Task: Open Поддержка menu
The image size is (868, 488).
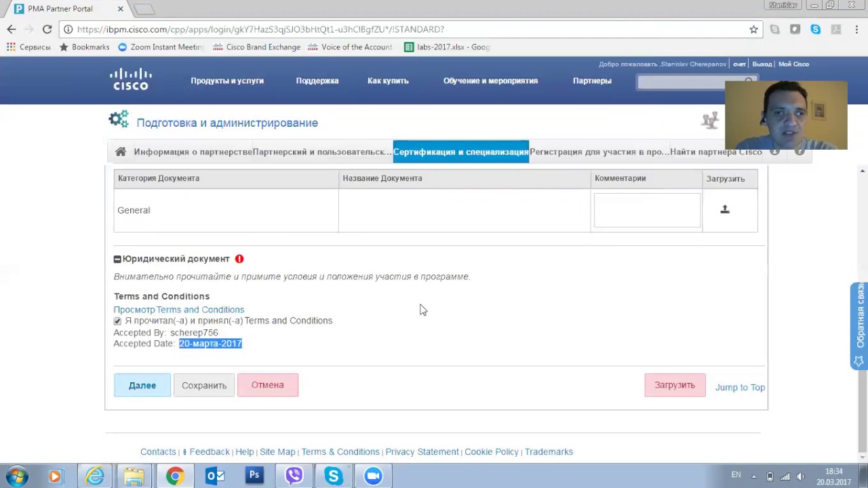Action: click(317, 81)
